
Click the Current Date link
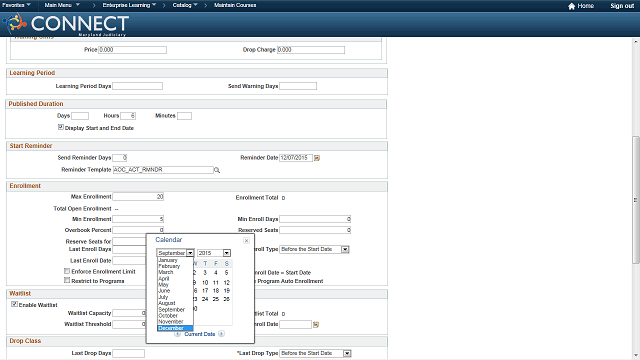200,334
